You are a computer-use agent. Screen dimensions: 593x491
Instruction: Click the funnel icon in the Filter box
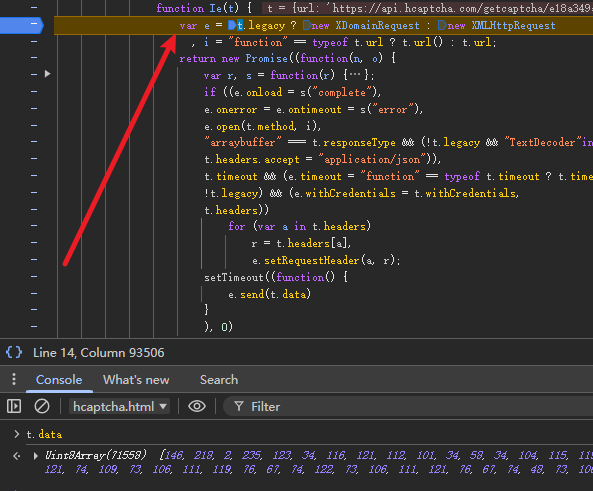click(x=239, y=406)
